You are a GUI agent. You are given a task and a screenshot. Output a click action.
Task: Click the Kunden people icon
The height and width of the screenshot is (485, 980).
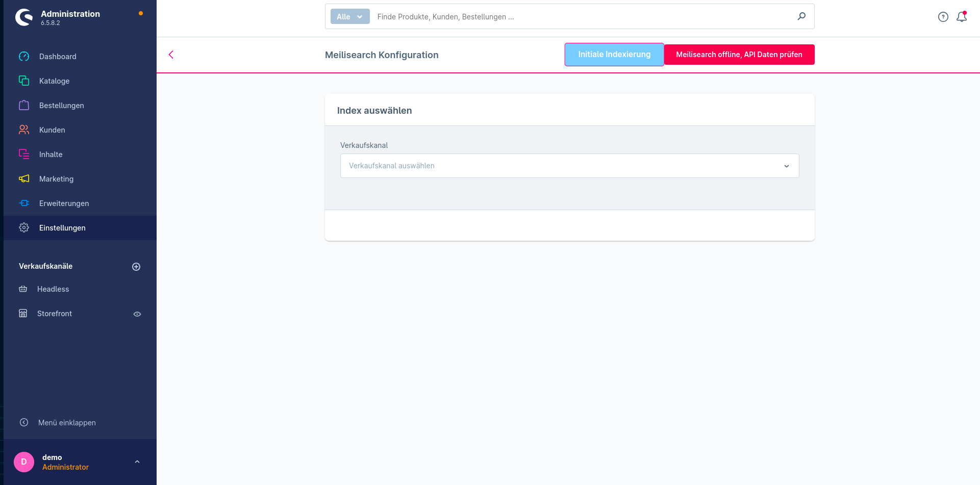[24, 130]
